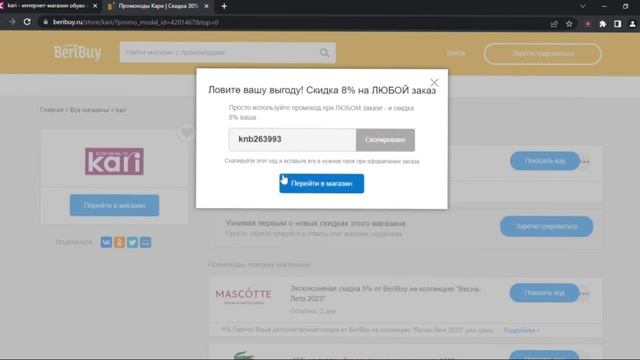Open the Mascotte exclusive discount offer title
Screen dimensions: 640x360
coord(385,293)
